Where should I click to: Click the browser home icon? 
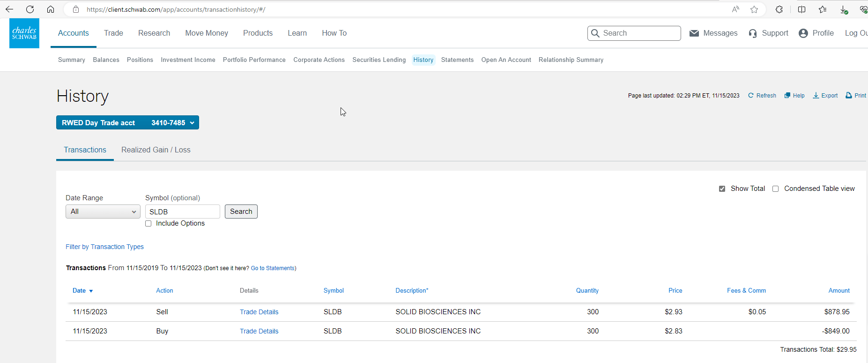tap(51, 9)
